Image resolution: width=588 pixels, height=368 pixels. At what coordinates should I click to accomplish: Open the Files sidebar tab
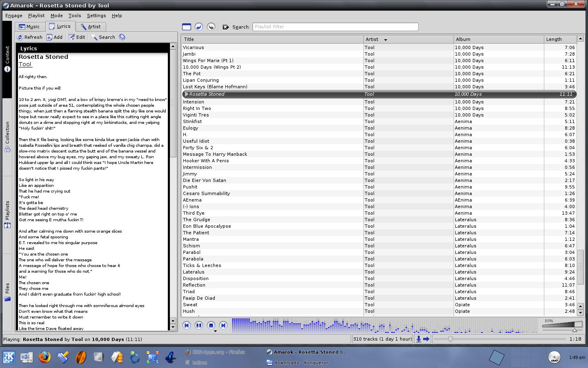pos(7,292)
